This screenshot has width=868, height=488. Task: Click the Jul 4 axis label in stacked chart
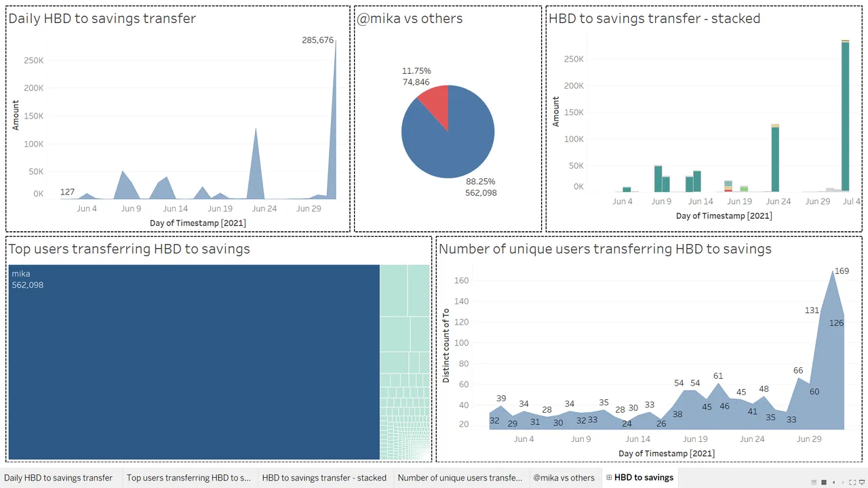click(852, 201)
